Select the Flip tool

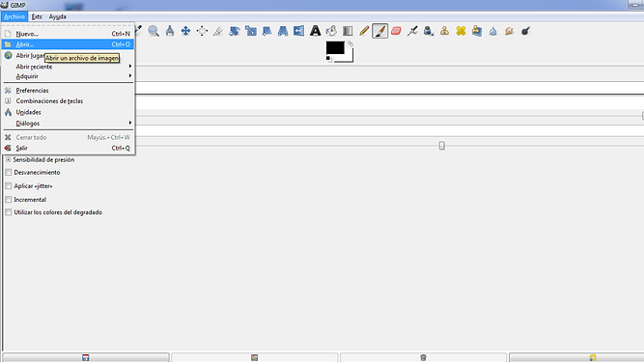[x=299, y=31]
